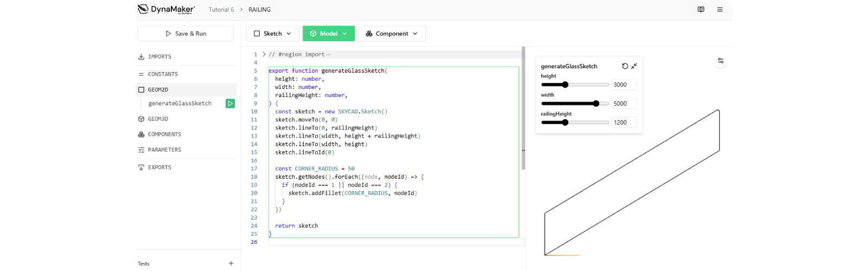Go to Tutorial 6 breadcrumb link
This screenshot has height=271, width=868.
(x=221, y=10)
